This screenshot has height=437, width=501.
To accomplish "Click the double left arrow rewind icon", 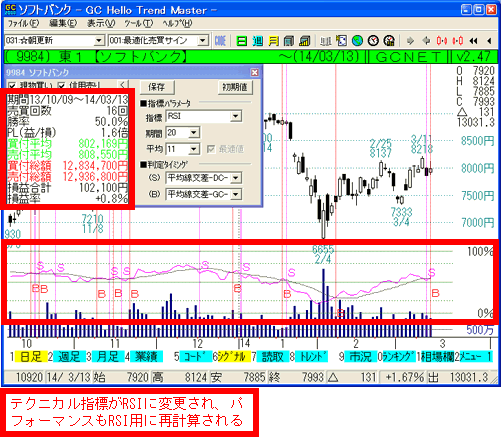I will pyautogui.click(x=473, y=41).
